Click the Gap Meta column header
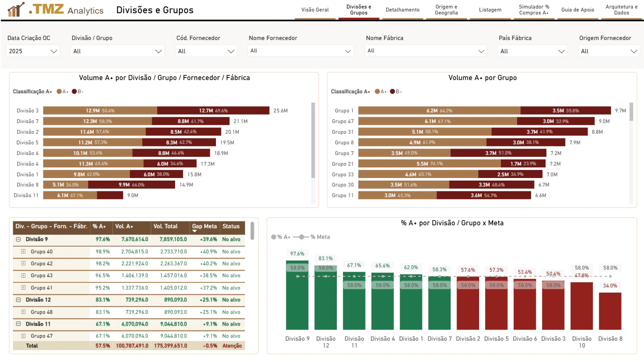Image resolution: width=644 pixels, height=362 pixels. (x=204, y=227)
